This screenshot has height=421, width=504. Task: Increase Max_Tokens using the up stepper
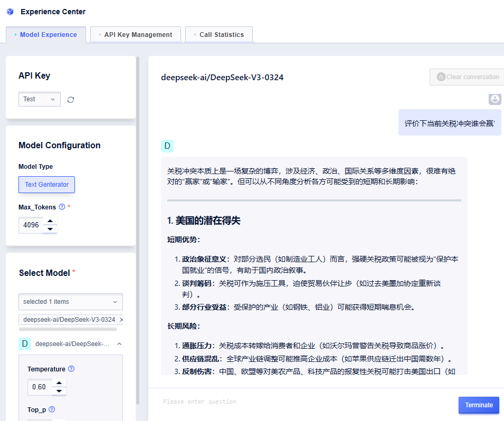(51, 222)
